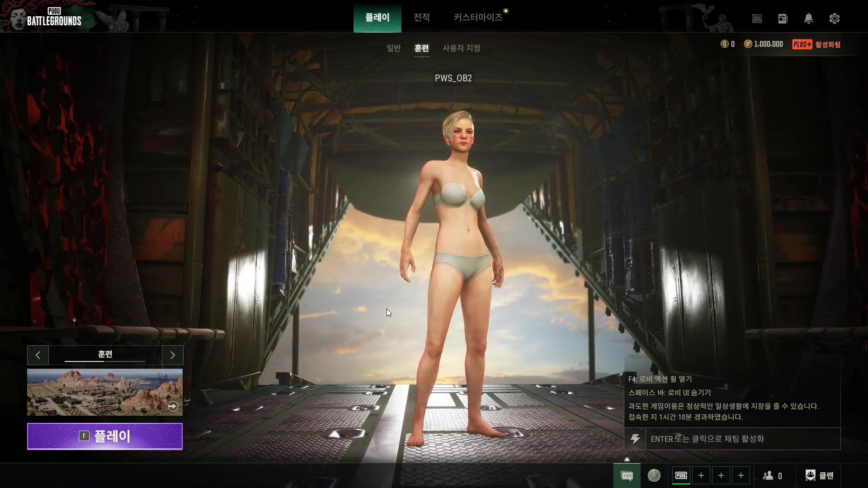Switch to the 플레이 main tab
The width and height of the screenshot is (868, 488).
click(377, 17)
